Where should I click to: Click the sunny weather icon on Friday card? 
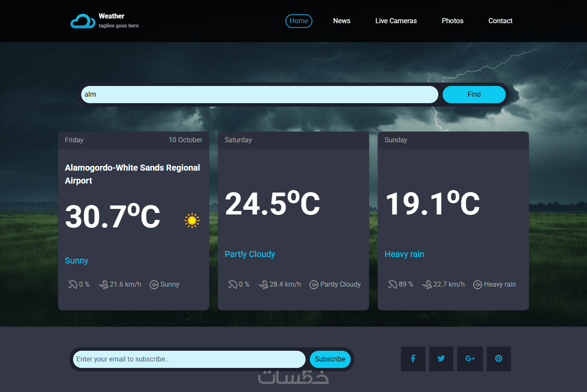(x=192, y=220)
